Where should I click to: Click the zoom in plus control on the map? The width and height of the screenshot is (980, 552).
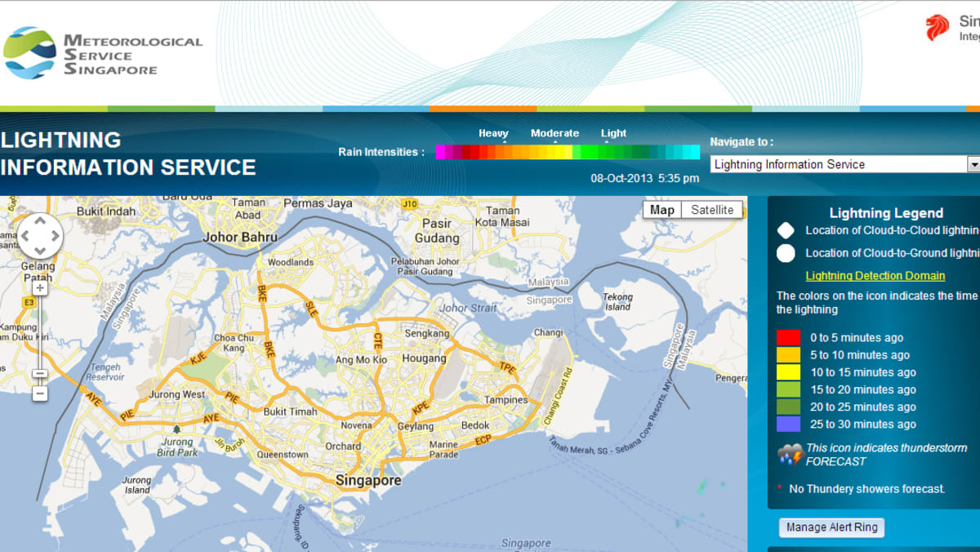tap(39, 288)
